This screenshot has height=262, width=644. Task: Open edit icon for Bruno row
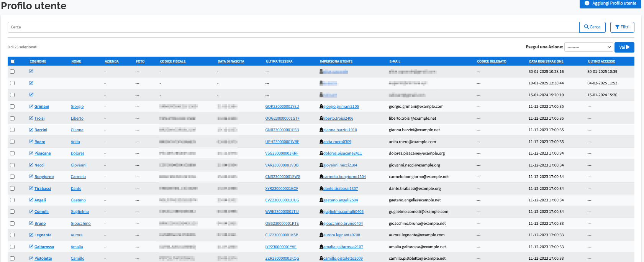(x=31, y=223)
